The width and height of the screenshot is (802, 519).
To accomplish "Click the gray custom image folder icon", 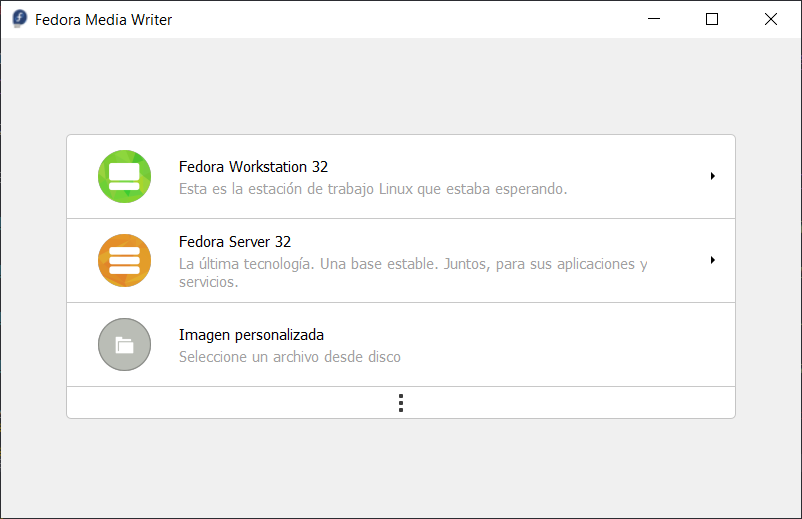I will (x=124, y=345).
